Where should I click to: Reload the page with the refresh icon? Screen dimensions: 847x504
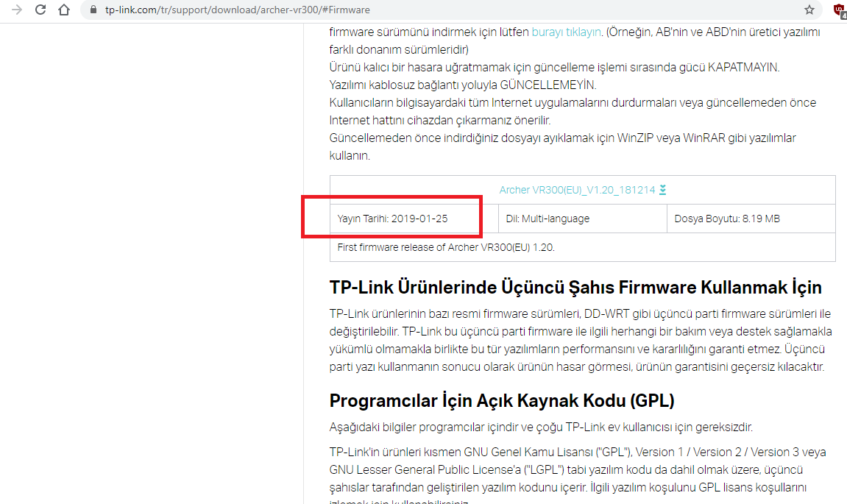(x=40, y=10)
